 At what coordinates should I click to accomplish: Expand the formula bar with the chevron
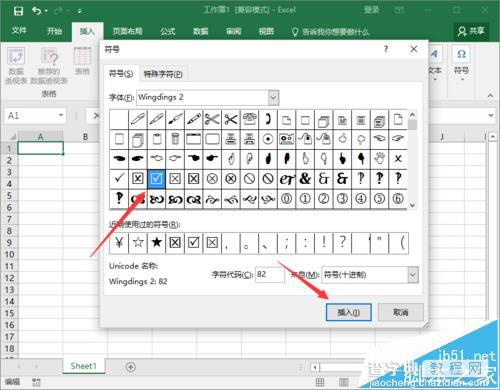click(x=491, y=115)
